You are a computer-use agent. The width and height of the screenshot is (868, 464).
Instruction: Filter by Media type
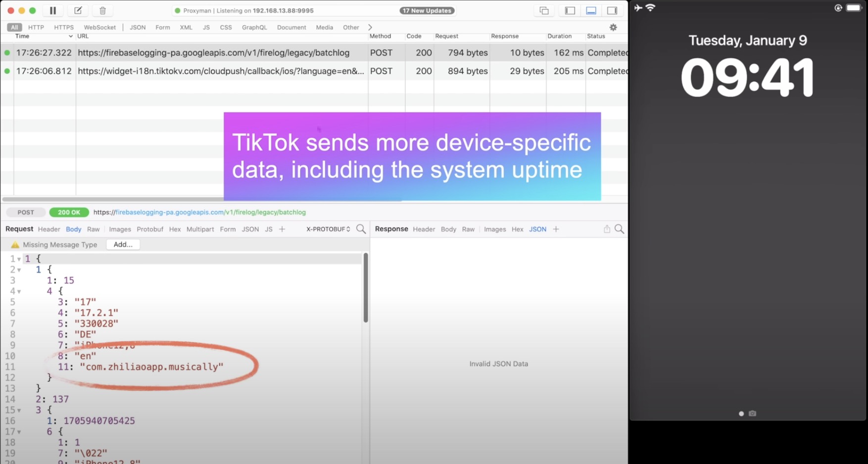tap(324, 27)
